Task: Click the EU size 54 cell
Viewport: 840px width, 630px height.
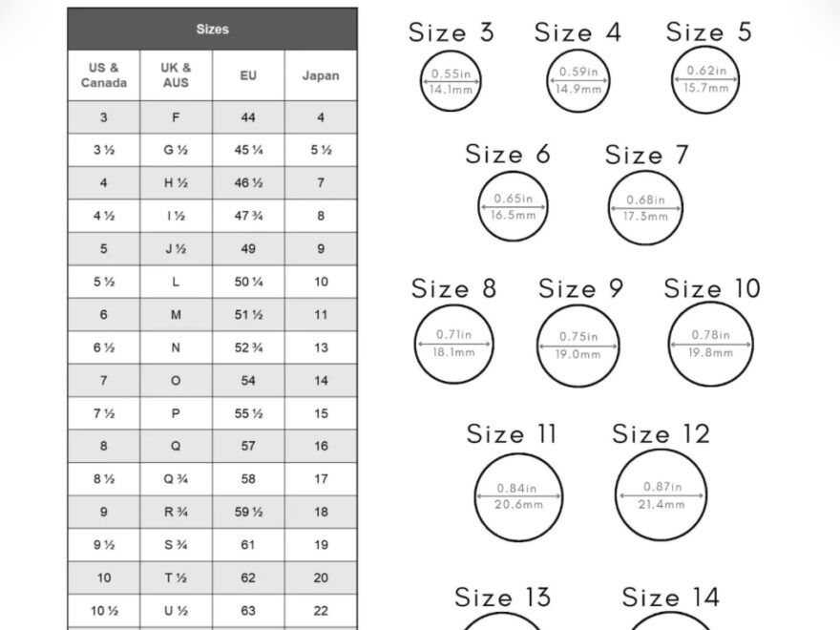Action: pyautogui.click(x=248, y=380)
